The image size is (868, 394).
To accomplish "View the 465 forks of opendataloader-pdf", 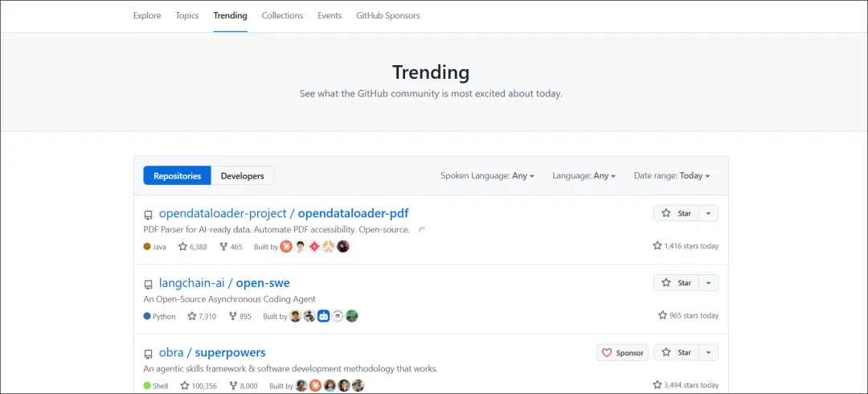I will pos(231,247).
